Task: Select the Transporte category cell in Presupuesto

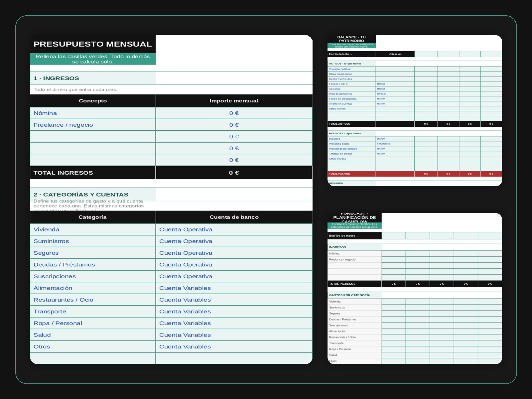Action: point(93,312)
